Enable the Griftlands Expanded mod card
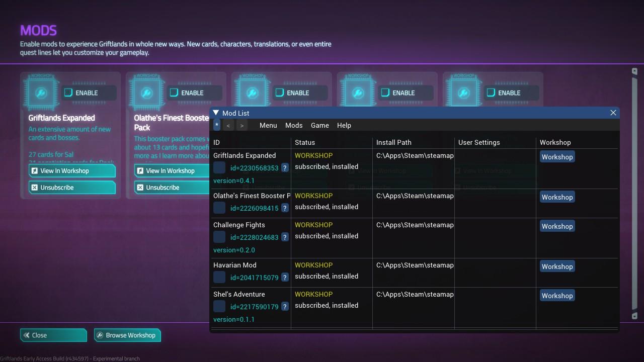This screenshot has width=644, height=362. coord(89,93)
